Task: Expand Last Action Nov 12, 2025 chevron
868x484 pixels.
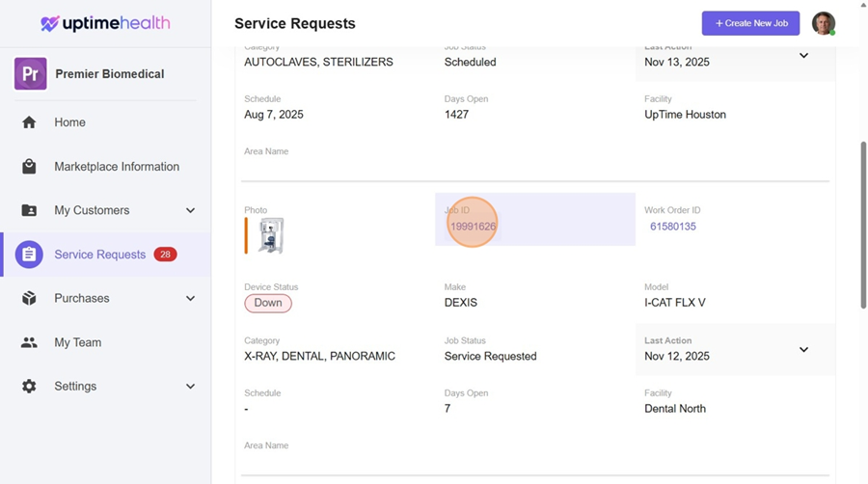Action: (x=803, y=349)
